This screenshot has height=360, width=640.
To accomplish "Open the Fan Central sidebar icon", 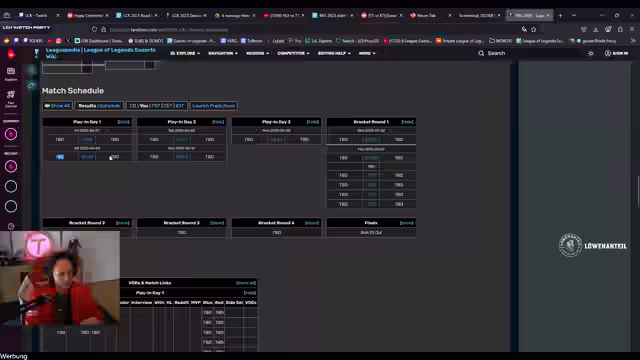I will pyautogui.click(x=11, y=98).
